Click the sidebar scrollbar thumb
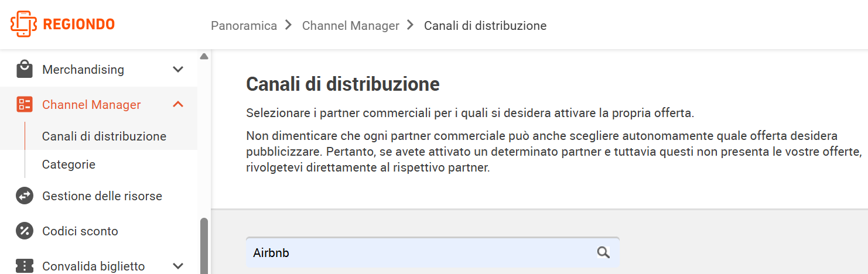 click(x=204, y=246)
